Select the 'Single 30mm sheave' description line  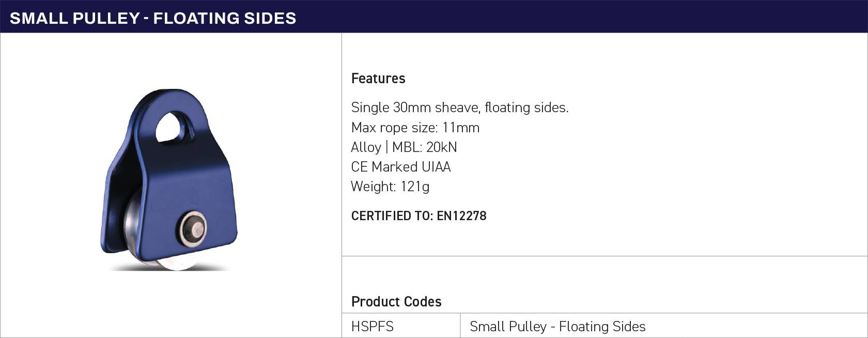(x=460, y=107)
